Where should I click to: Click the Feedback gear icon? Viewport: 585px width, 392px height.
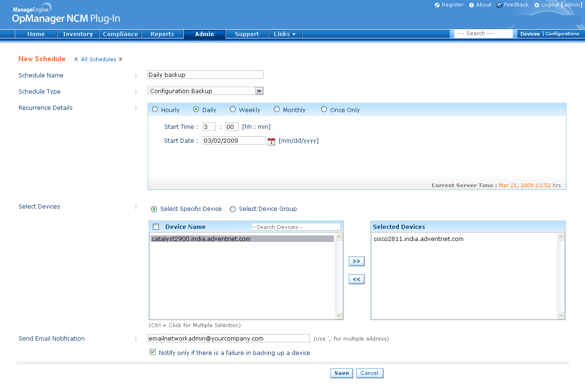tap(499, 5)
